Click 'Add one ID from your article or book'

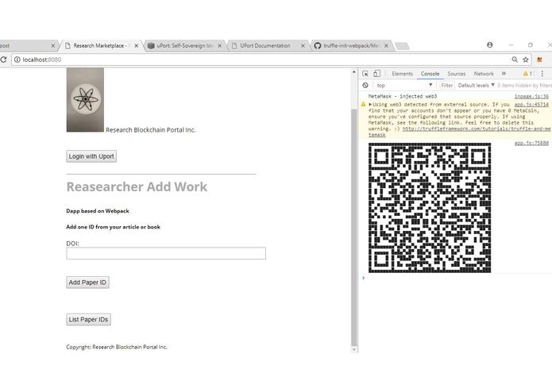[113, 227]
